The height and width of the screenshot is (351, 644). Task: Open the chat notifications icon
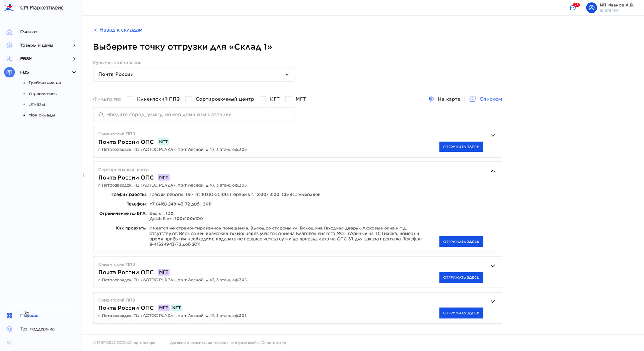click(573, 7)
